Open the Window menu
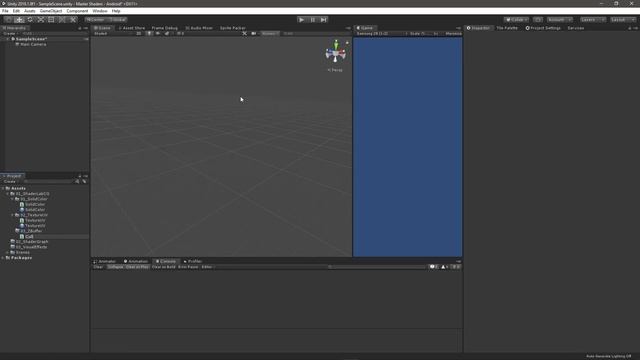The height and width of the screenshot is (360, 640). (100, 11)
